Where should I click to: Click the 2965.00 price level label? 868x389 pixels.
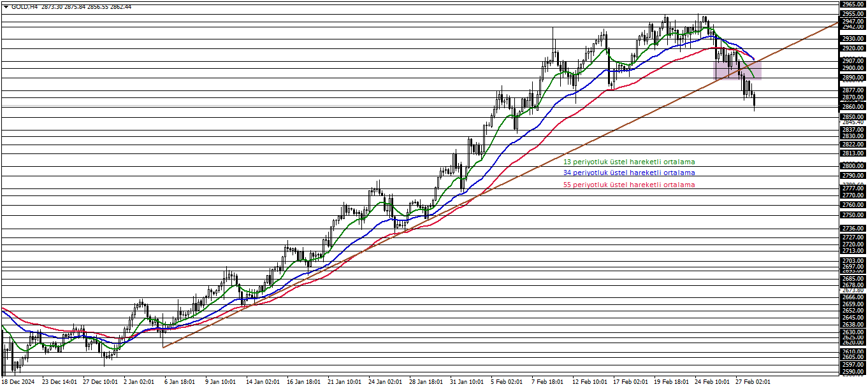click(x=852, y=4)
